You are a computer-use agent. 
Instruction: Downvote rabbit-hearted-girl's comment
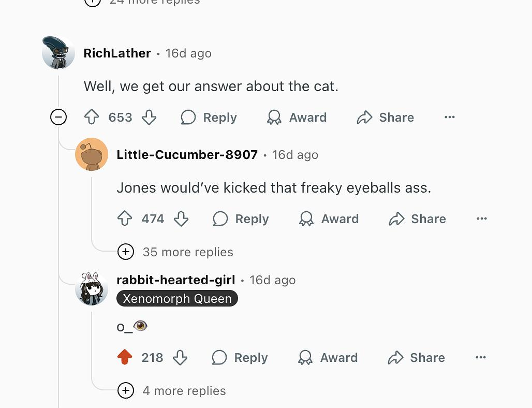click(x=180, y=358)
